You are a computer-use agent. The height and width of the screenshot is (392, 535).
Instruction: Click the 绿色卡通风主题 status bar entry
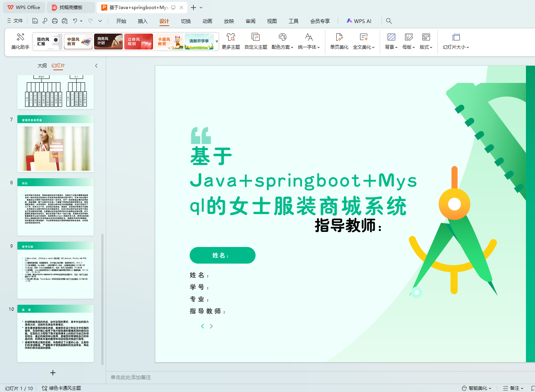pyautogui.click(x=61, y=388)
